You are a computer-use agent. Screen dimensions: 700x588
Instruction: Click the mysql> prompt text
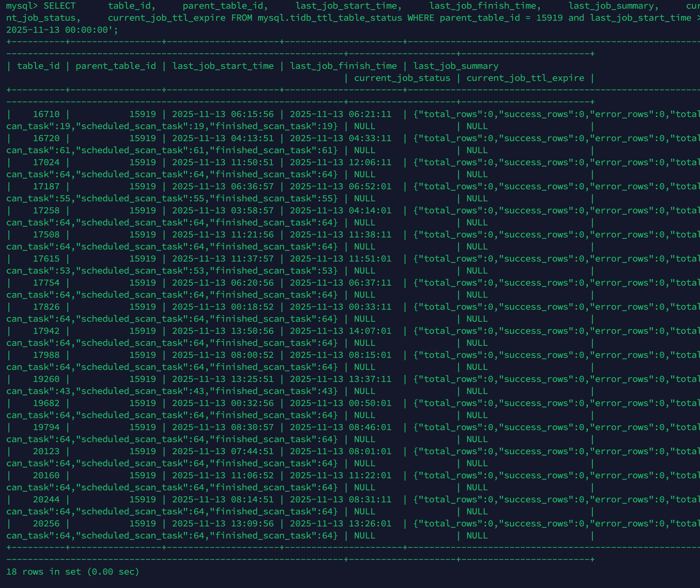pyautogui.click(x=22, y=6)
